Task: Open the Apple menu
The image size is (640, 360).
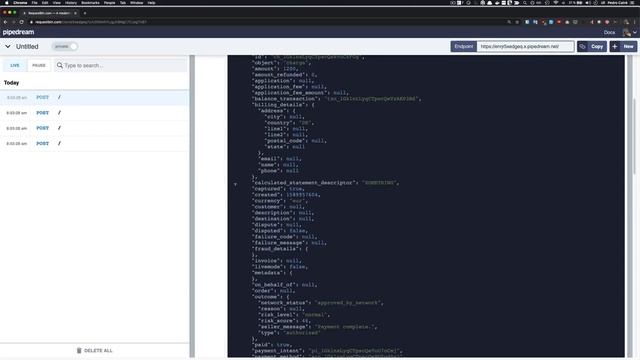Action: click(7, 2)
